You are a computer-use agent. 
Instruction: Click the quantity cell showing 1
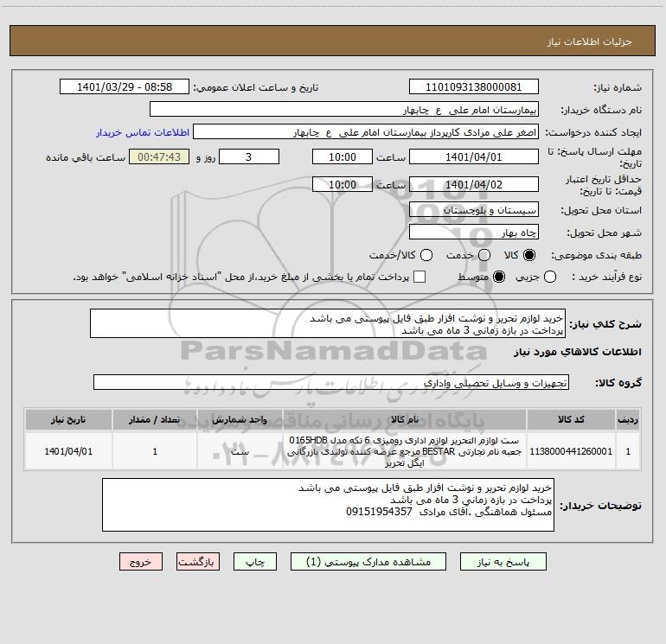[155, 451]
